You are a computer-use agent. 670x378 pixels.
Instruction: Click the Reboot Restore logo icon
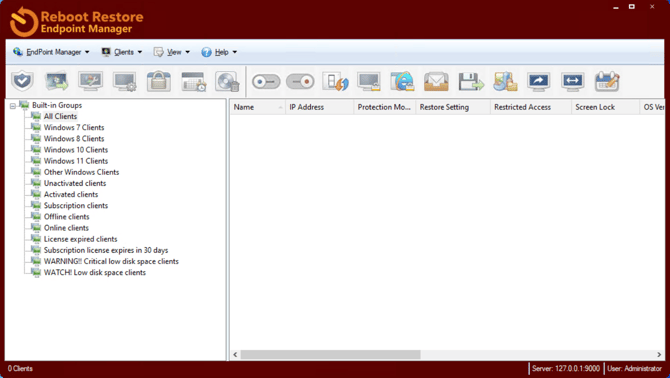(x=24, y=21)
